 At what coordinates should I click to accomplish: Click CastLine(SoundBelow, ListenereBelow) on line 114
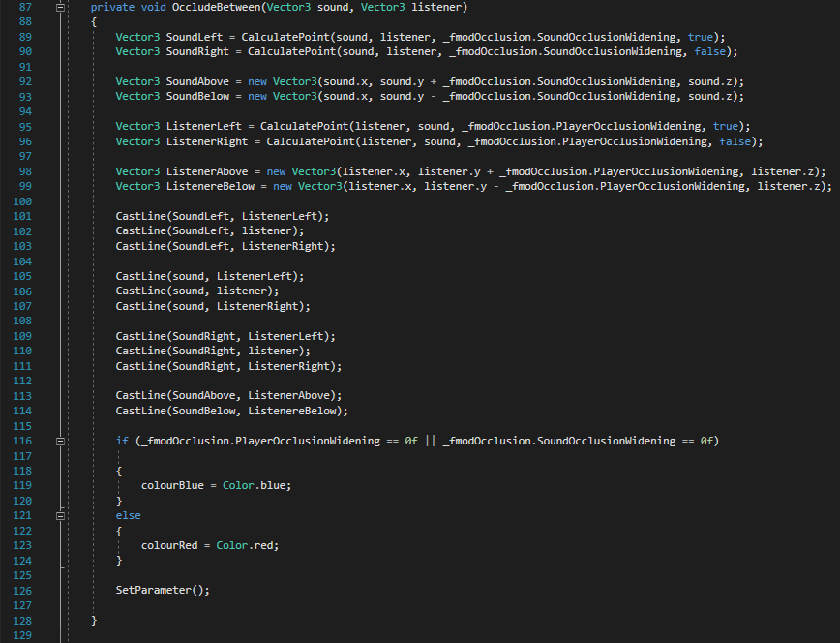pyautogui.click(x=232, y=411)
